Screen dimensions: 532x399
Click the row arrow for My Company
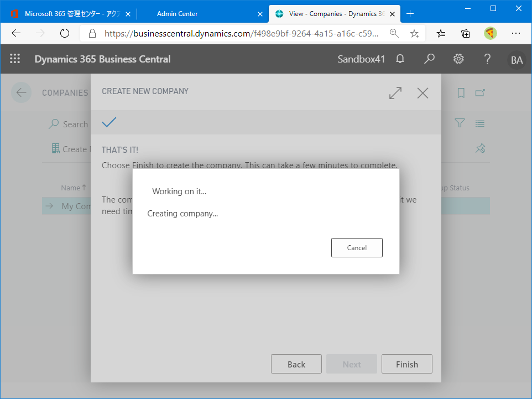pyautogui.click(x=49, y=206)
